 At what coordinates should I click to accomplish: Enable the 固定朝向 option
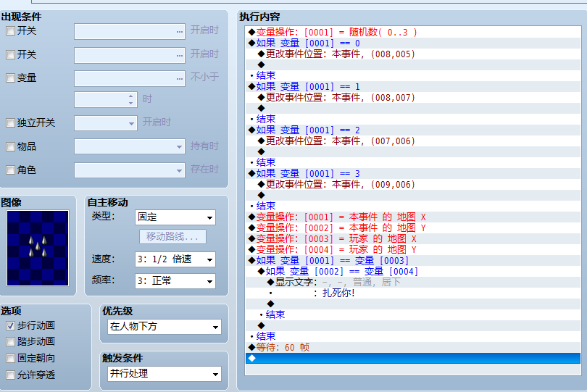10,358
